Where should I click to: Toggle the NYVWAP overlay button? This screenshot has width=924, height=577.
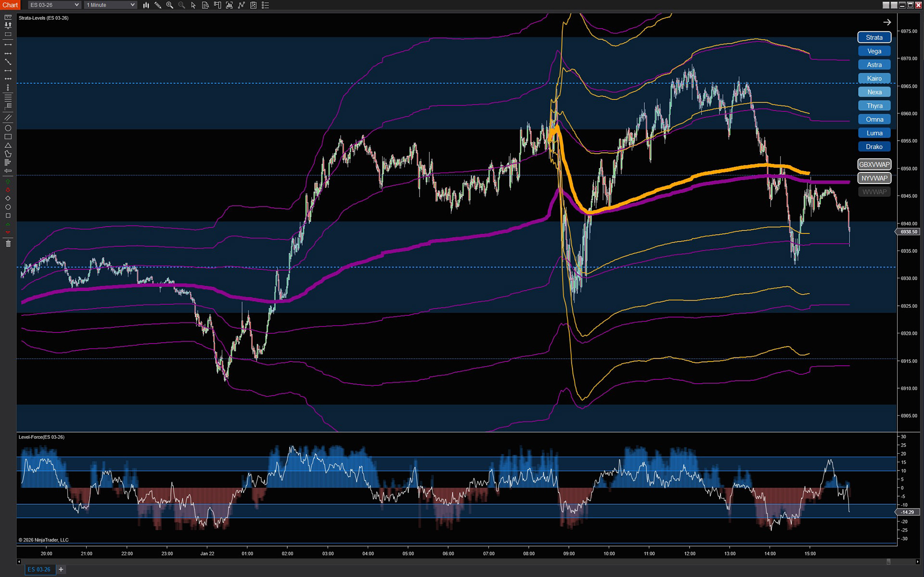[x=874, y=178]
